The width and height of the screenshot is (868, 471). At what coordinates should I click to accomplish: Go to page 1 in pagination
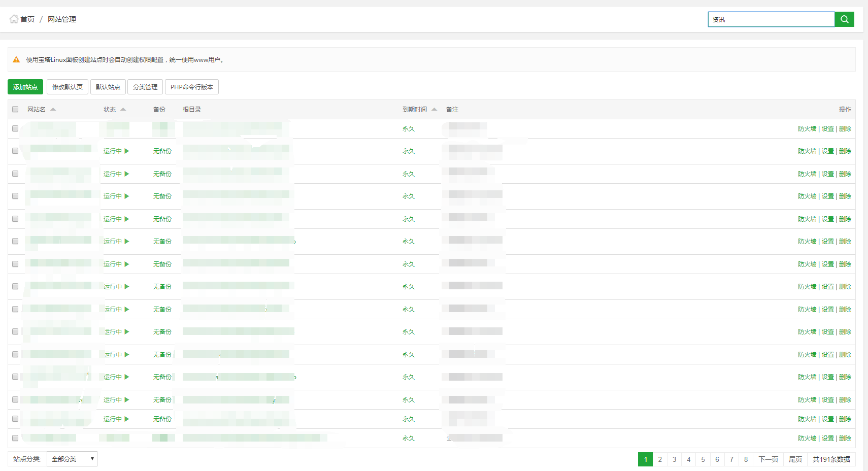(x=645, y=459)
